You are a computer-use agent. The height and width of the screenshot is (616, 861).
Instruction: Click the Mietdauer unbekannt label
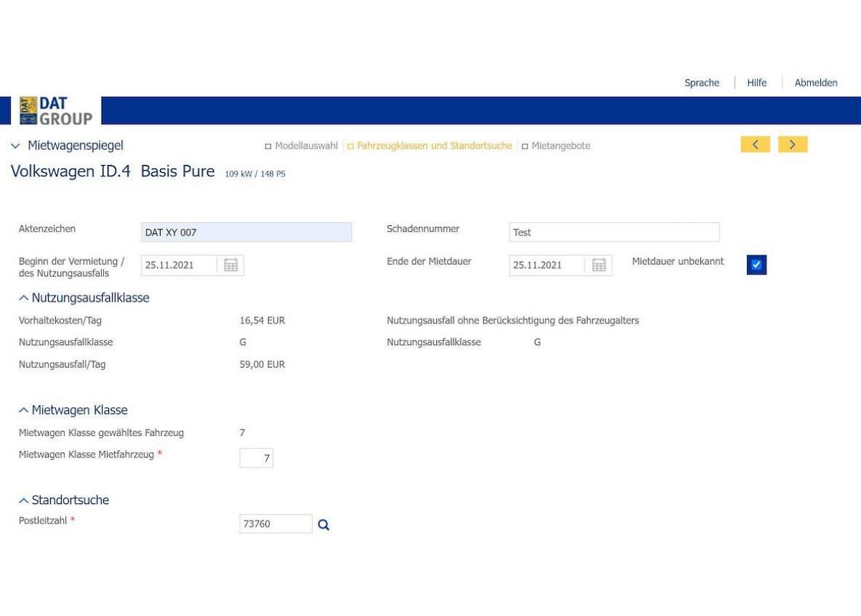click(678, 261)
